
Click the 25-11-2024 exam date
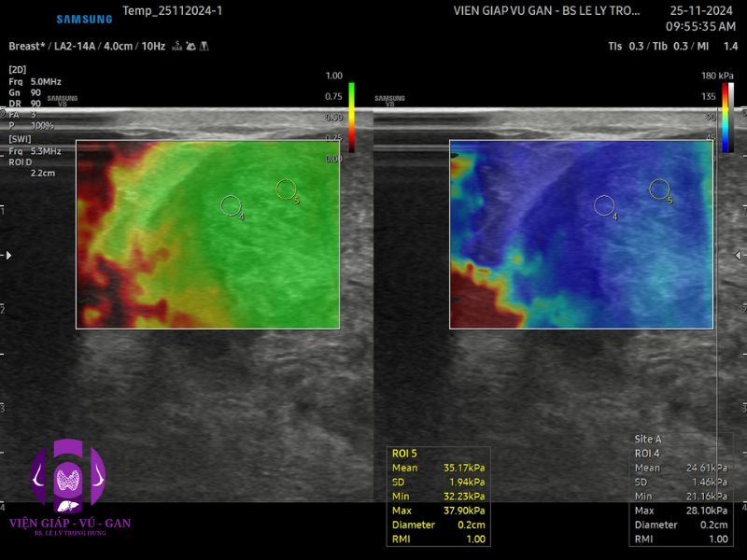pos(701,11)
